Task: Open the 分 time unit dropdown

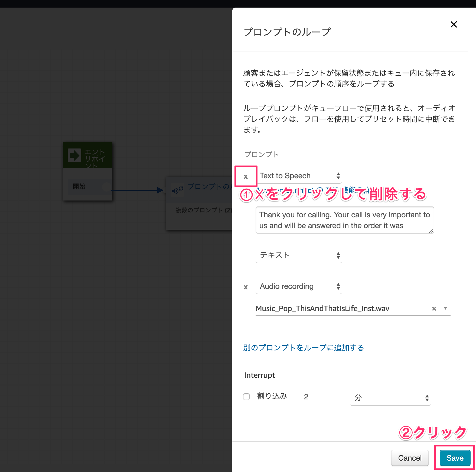Action: [390, 398]
